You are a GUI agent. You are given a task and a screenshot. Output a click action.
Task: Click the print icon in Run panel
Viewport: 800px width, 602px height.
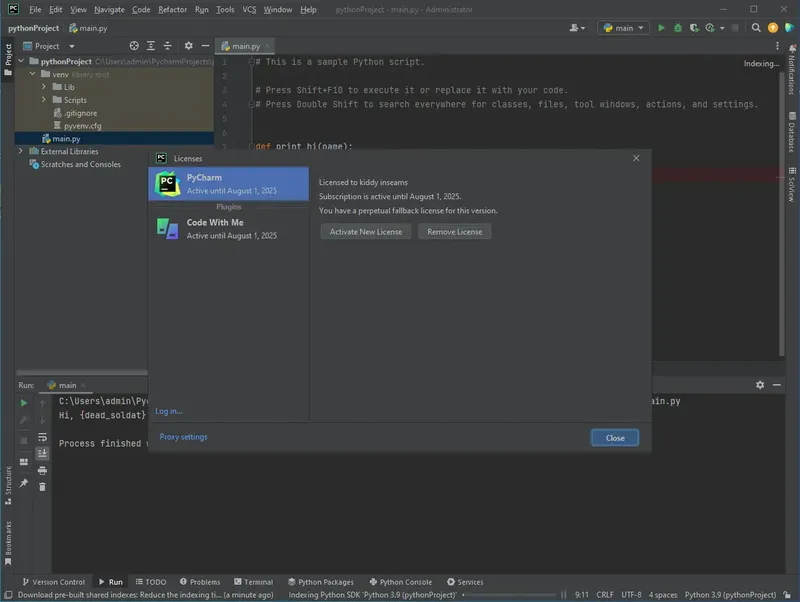click(42, 470)
